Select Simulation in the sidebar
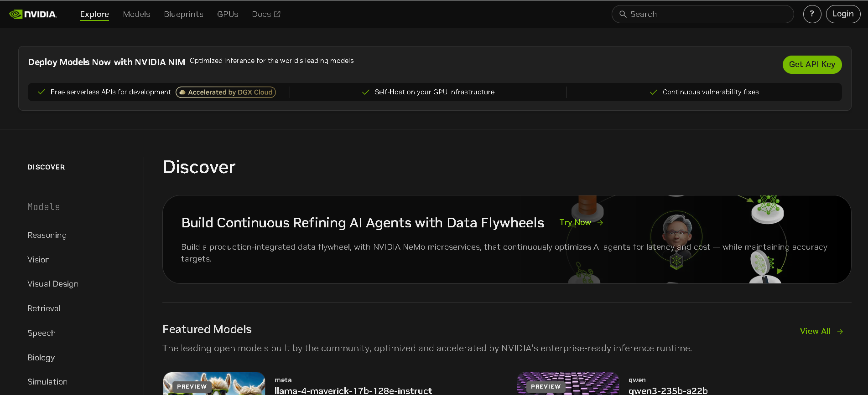 pyautogui.click(x=47, y=382)
